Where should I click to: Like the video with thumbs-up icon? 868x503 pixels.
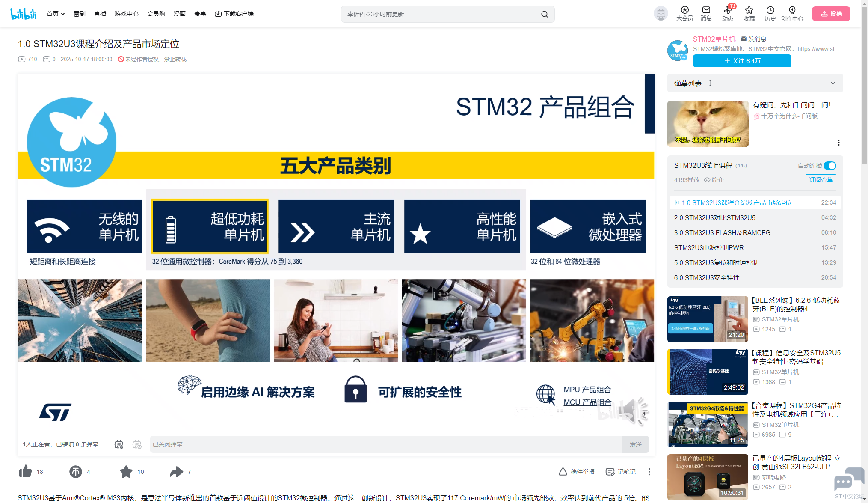pos(25,471)
